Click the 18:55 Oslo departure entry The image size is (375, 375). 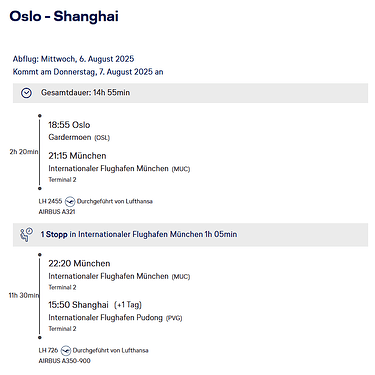click(x=69, y=125)
